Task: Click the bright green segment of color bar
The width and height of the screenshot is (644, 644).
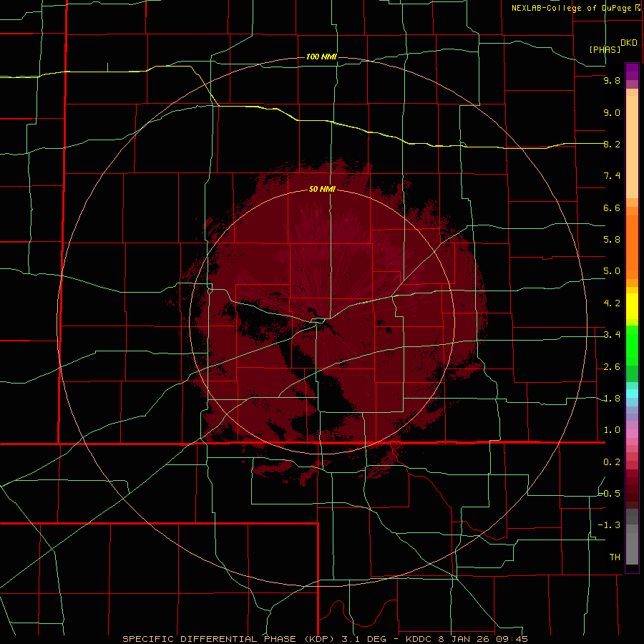Action: (x=632, y=345)
